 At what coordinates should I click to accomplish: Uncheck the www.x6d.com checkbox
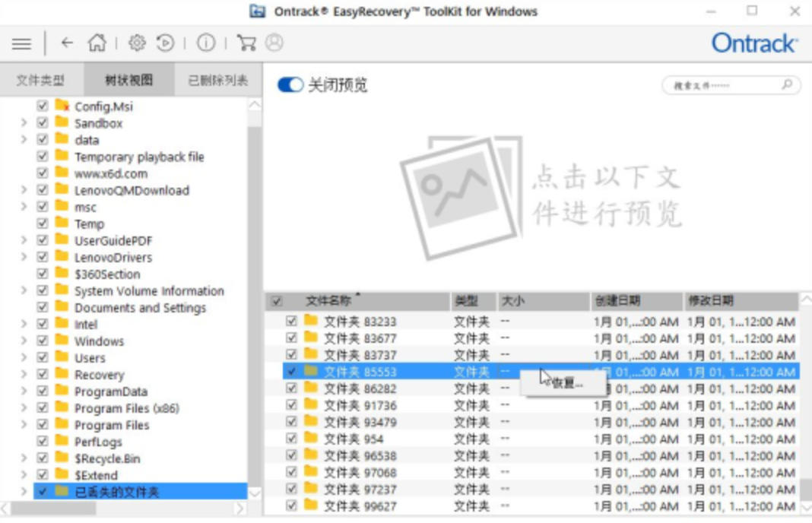(43, 173)
